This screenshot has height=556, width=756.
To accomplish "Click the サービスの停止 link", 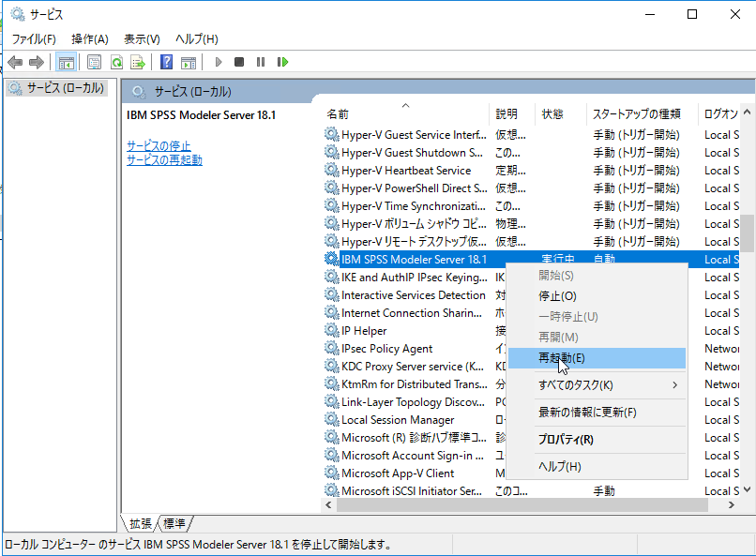I will point(159,145).
